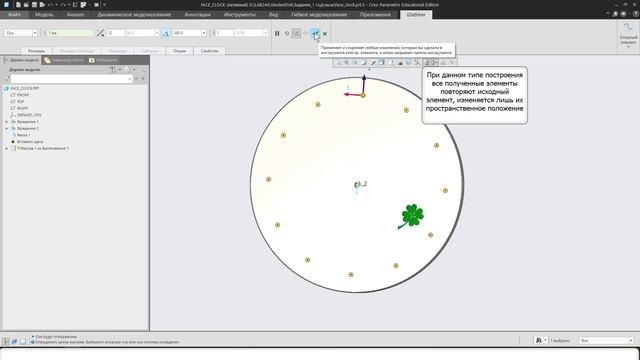Open model tree settings icon
Viewport: 640px width, 360px height.
tap(113, 70)
